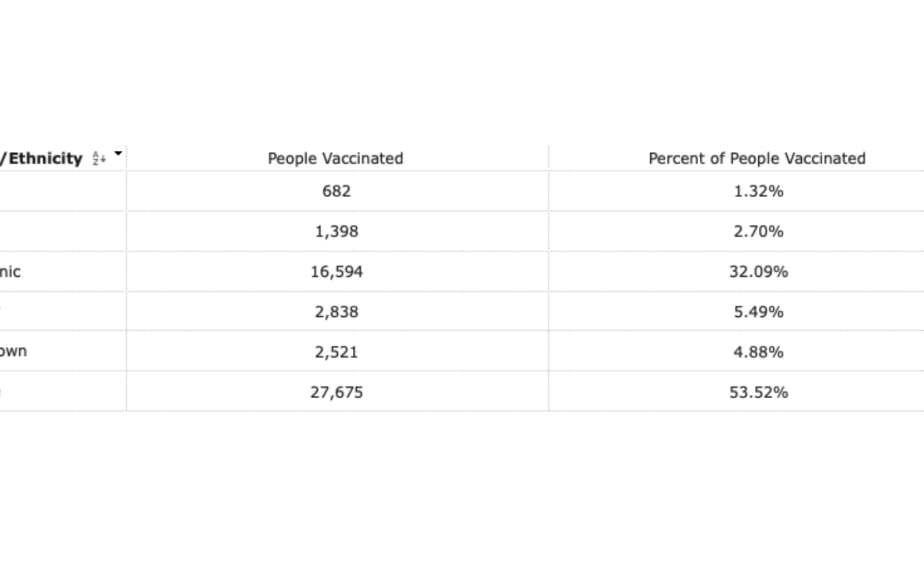Select the 2.70% value
This screenshot has height=578, width=924.
coord(759,231)
